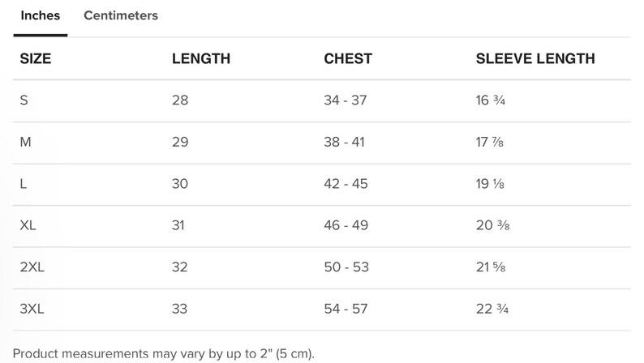Select the L size row label
Viewport: 644px width, 363px height.
tap(24, 184)
